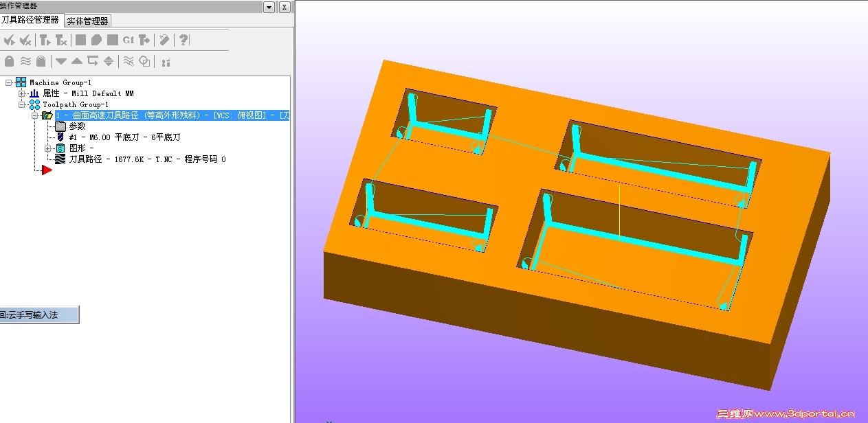
Task: Click the 属性 properties chart icon
Action: click(34, 93)
